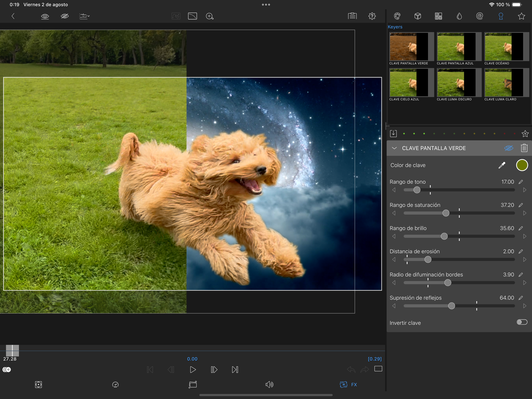
Task: Select the water drop effects category
Action: point(459,16)
